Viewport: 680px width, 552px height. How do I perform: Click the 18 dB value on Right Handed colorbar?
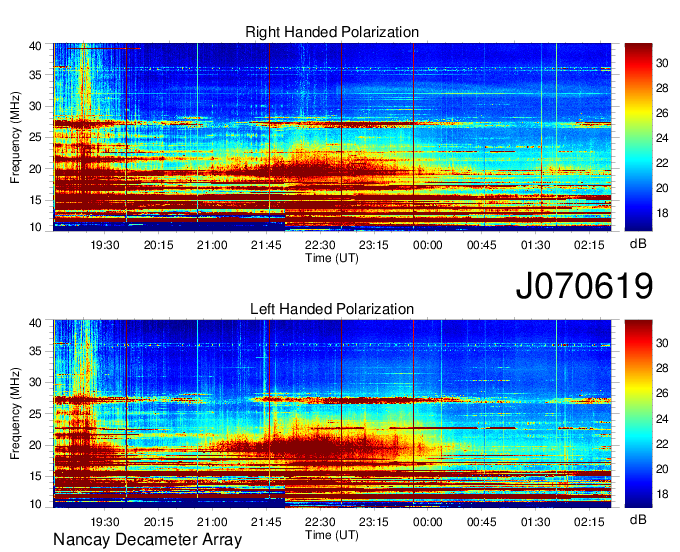662,213
